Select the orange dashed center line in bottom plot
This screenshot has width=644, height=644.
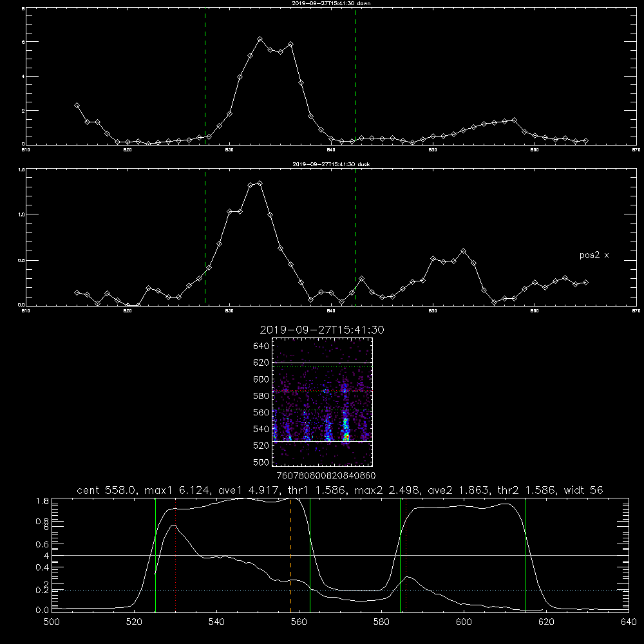(291, 555)
